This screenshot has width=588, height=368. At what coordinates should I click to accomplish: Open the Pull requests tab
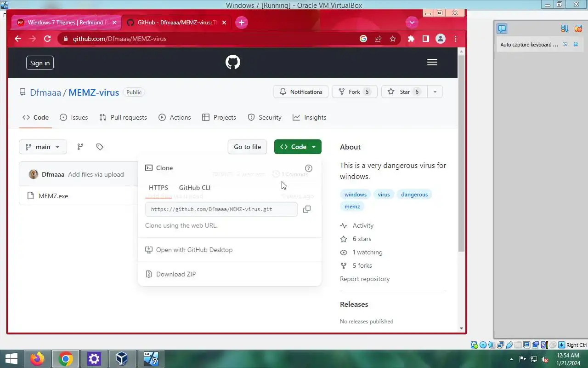[x=123, y=117]
